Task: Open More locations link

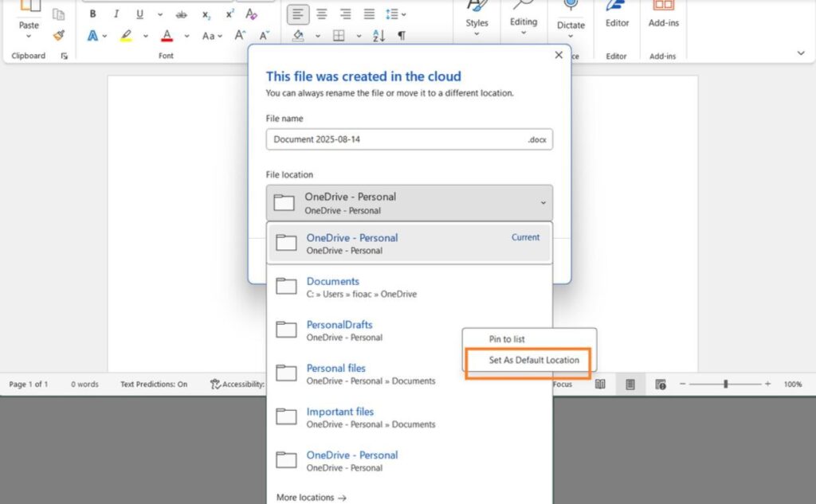Action: click(312, 498)
